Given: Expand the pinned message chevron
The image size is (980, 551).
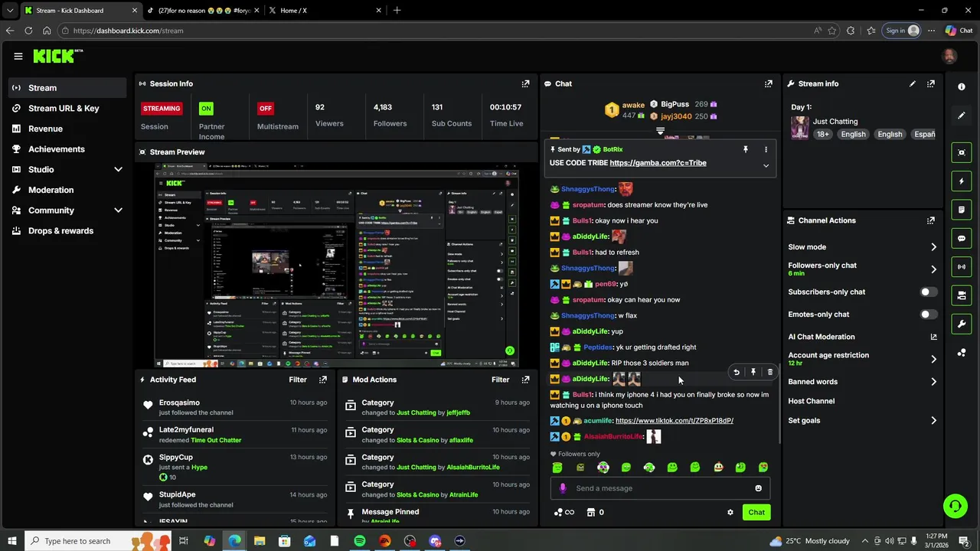Looking at the screenshot, I should (766, 165).
